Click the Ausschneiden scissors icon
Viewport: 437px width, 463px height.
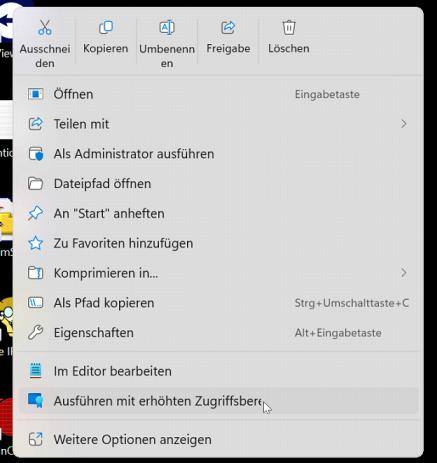45,28
